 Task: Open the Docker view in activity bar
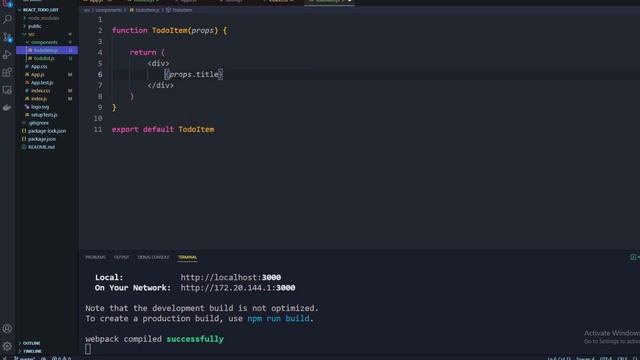7,108
